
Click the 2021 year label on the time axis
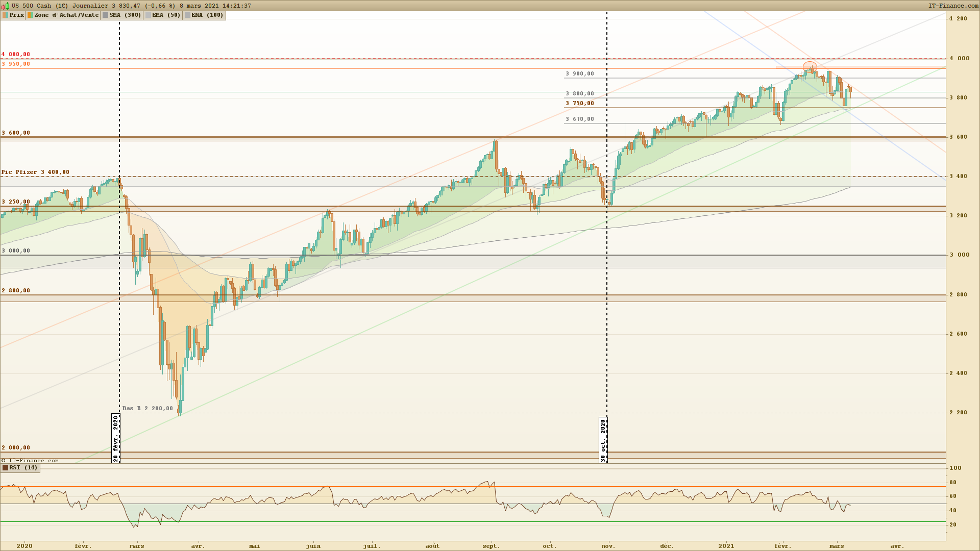(x=726, y=546)
